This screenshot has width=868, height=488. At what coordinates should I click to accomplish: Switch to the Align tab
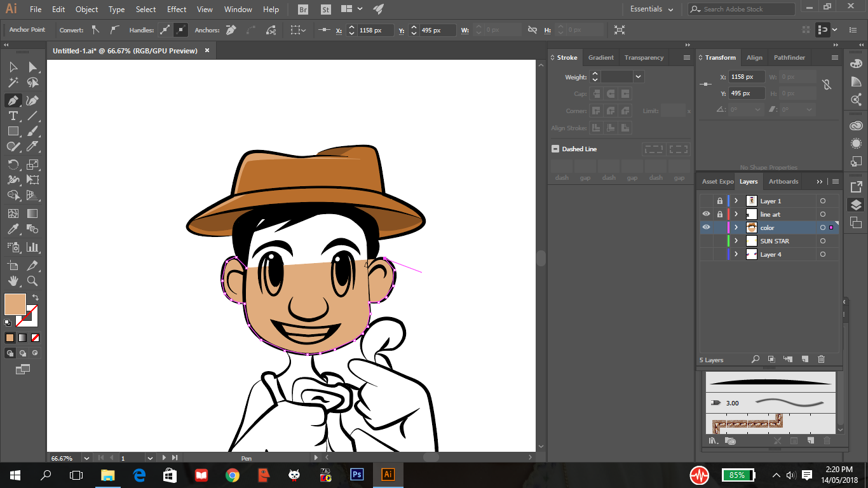point(754,57)
